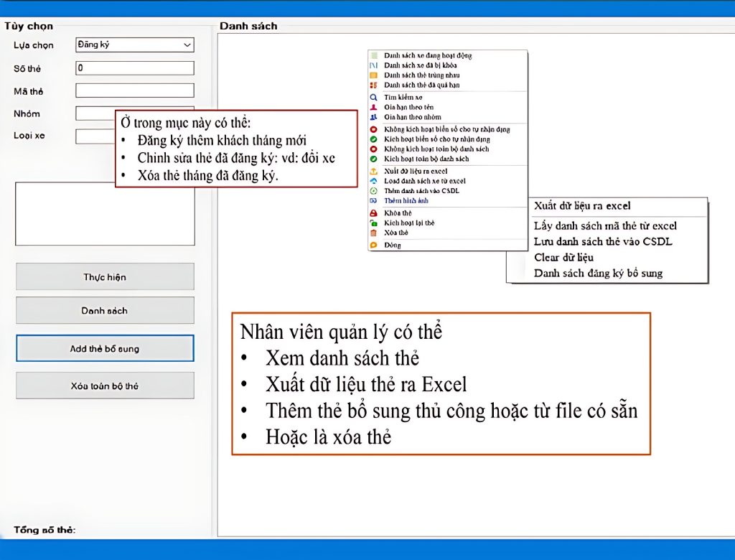Open the Lựa chọn dropdown showing Đăng ký
735x560 pixels.
coord(134,45)
